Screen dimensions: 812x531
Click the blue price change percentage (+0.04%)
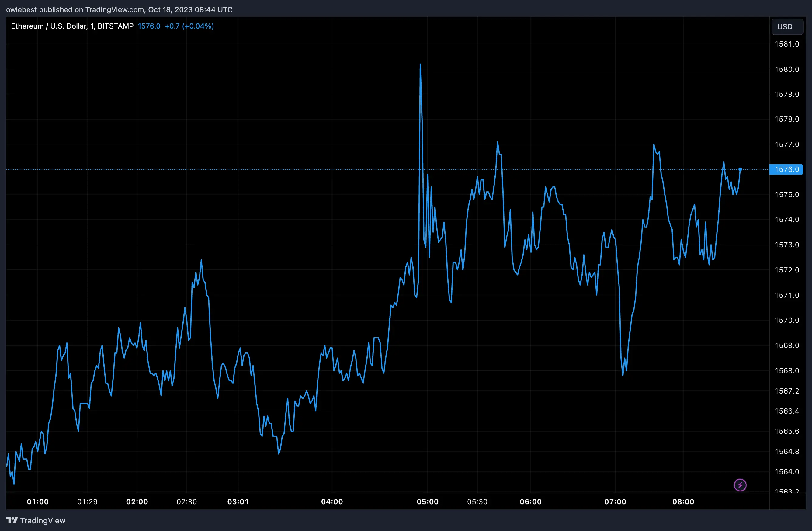(198, 26)
